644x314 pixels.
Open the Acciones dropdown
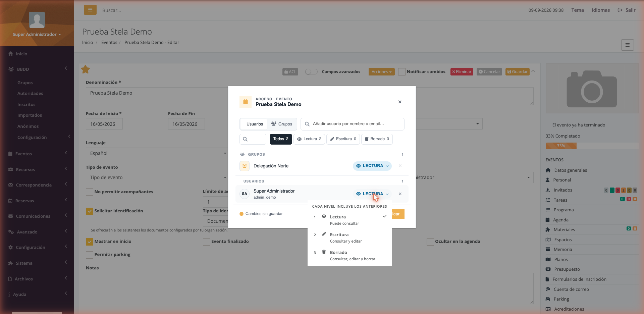tap(381, 72)
